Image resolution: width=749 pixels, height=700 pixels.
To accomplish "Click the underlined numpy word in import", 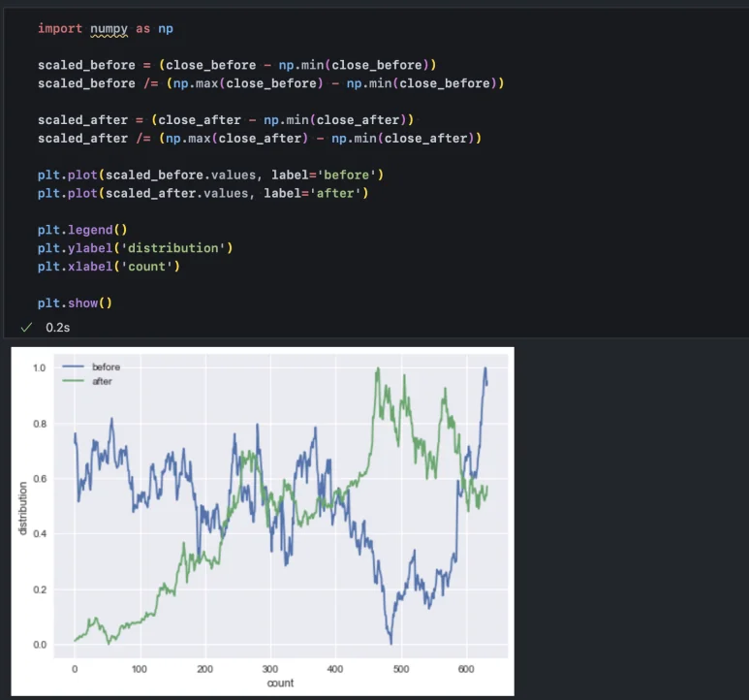I will click(109, 29).
